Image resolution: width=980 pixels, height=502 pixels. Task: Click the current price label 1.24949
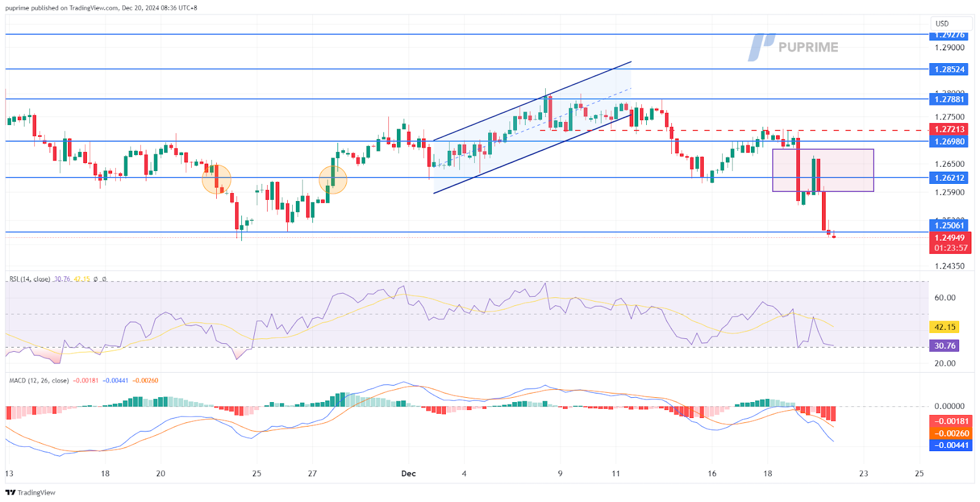pyautogui.click(x=949, y=237)
